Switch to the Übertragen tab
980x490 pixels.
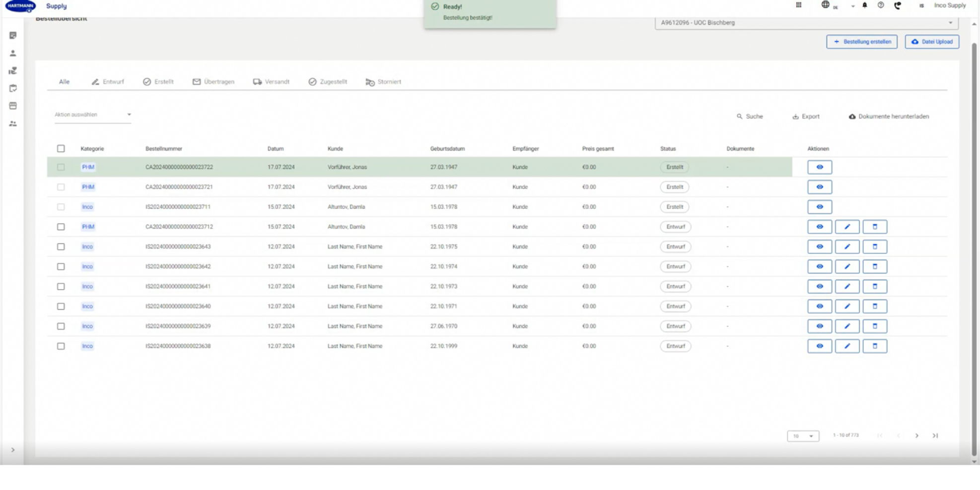213,82
